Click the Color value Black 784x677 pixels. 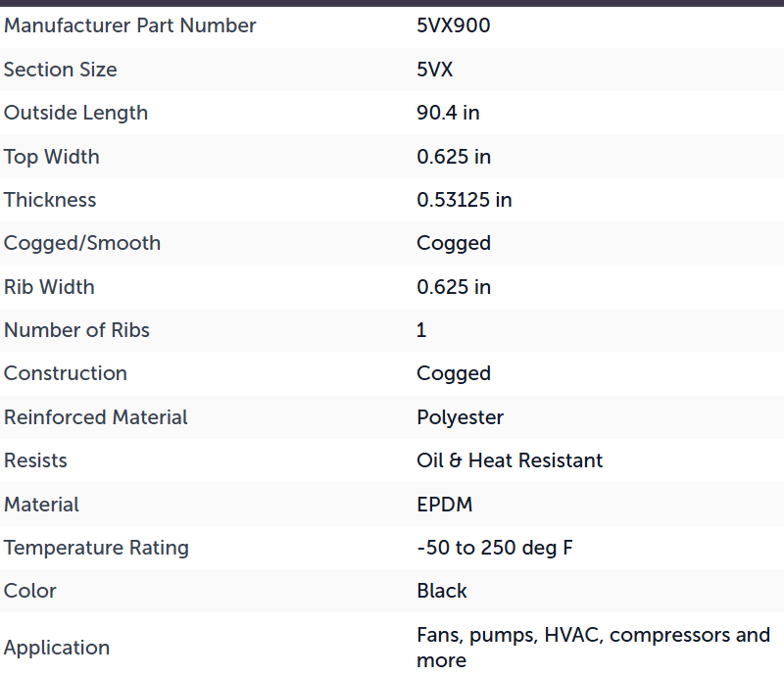coord(442,591)
